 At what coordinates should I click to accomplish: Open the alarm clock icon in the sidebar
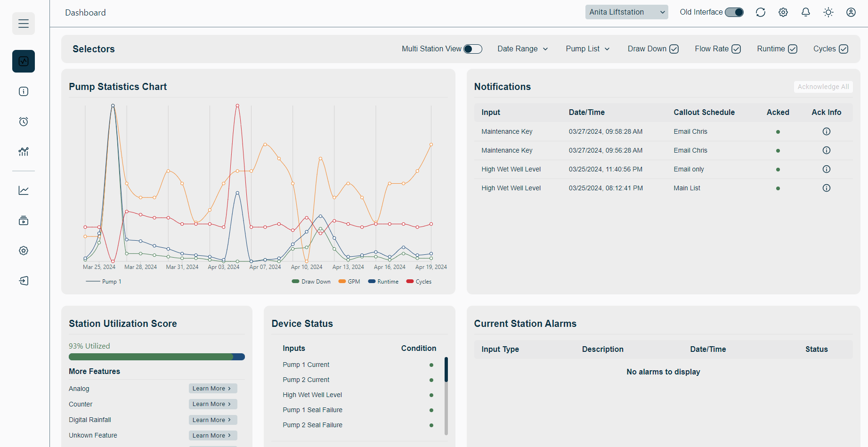point(24,122)
